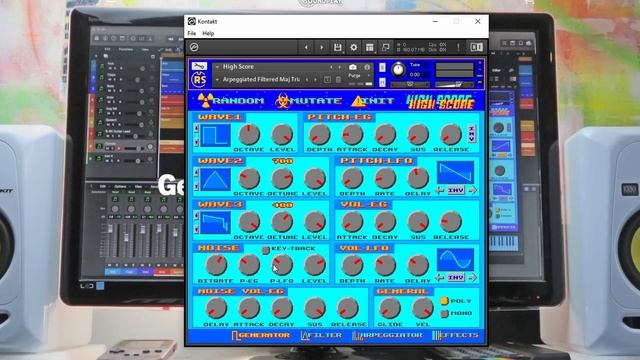Click the Wave3 sawtooth waveform display
The height and width of the screenshot is (360, 640).
pyautogui.click(x=215, y=223)
